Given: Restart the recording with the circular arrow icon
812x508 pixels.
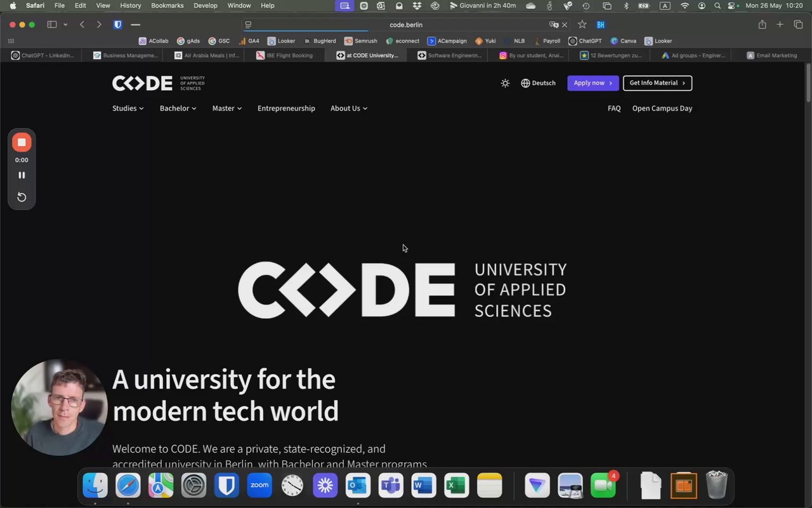Looking at the screenshot, I should (22, 197).
